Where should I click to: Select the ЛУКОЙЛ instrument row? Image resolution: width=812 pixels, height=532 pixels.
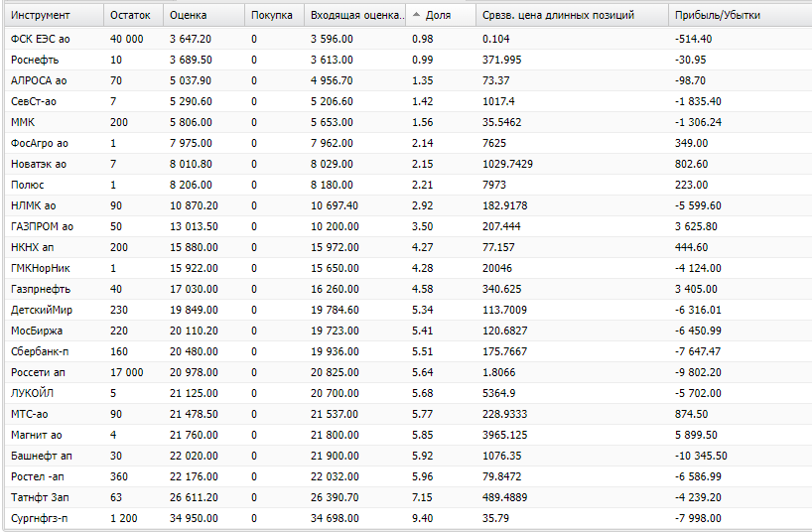click(x=409, y=393)
